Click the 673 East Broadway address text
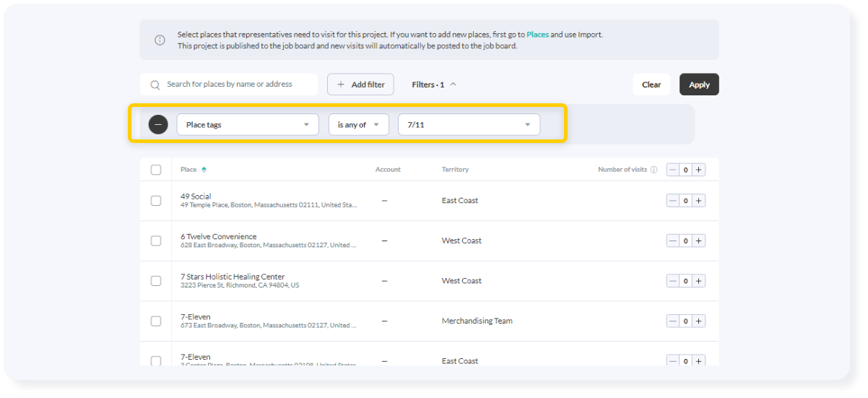 [269, 326]
